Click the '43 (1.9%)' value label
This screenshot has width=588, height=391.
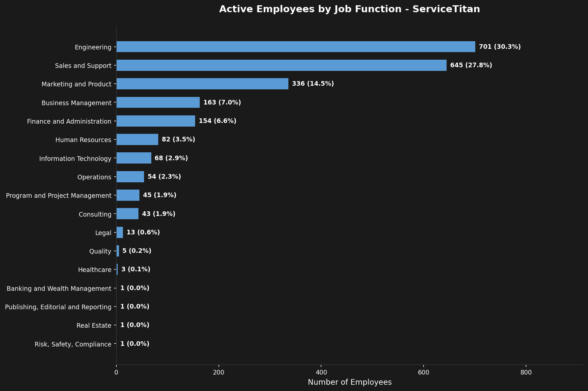tap(159, 214)
